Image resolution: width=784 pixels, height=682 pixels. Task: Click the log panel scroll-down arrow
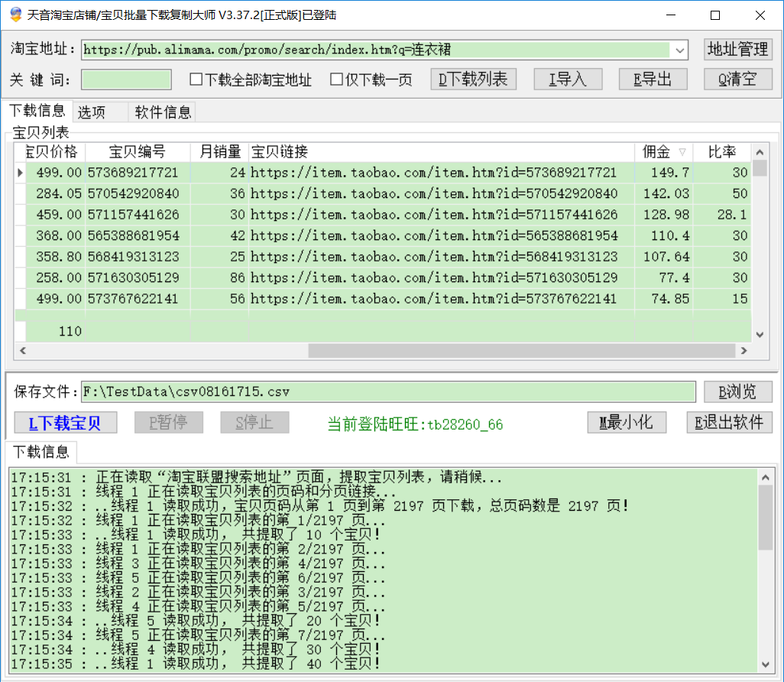click(765, 664)
